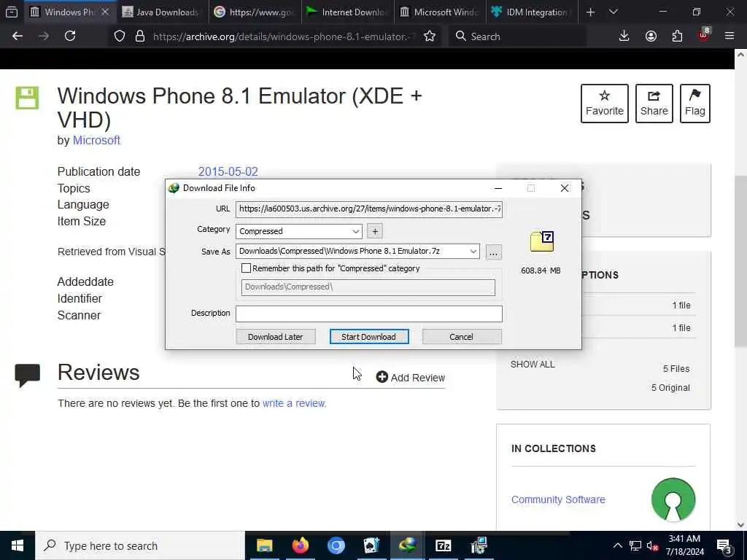The height and width of the screenshot is (560, 747).
Task: Click the muted volume tray icon
Action: (x=652, y=545)
